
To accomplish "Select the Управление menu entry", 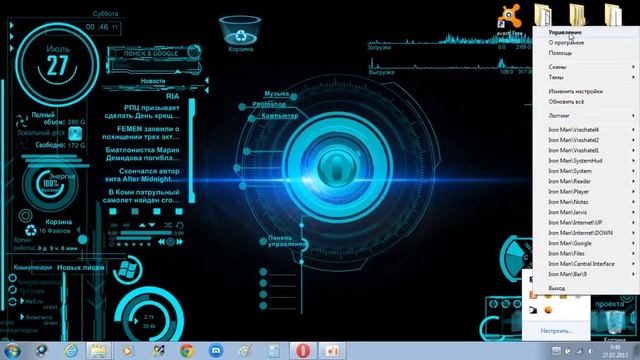I will pyautogui.click(x=586, y=32).
